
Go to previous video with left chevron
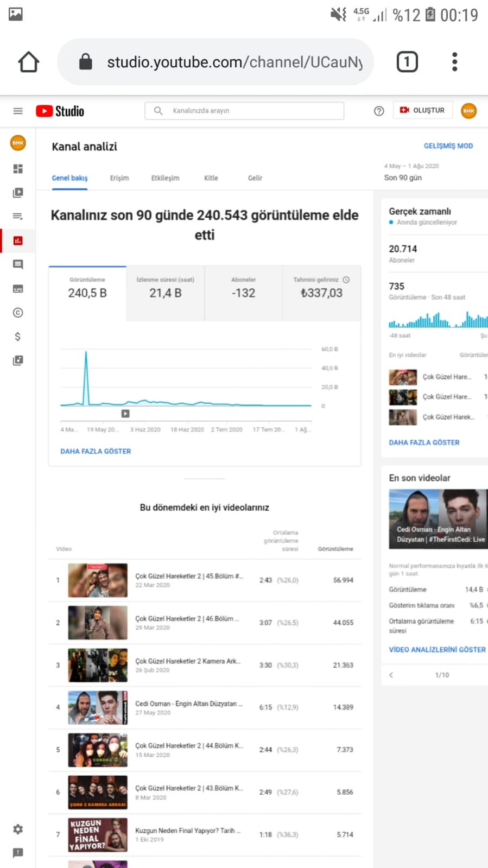tap(391, 675)
